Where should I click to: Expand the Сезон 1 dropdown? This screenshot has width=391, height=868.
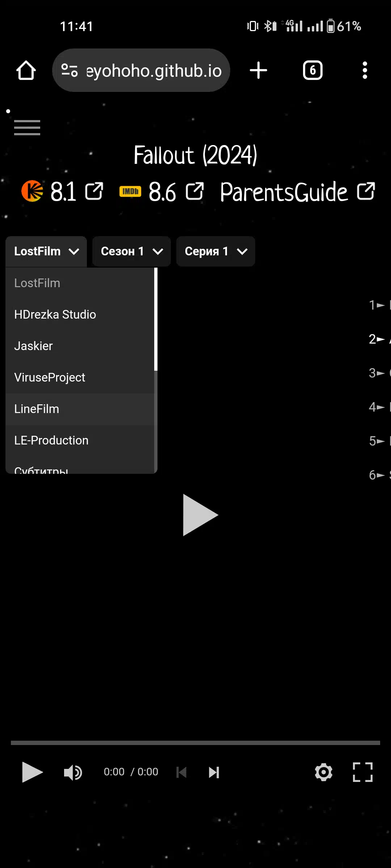[x=131, y=251]
